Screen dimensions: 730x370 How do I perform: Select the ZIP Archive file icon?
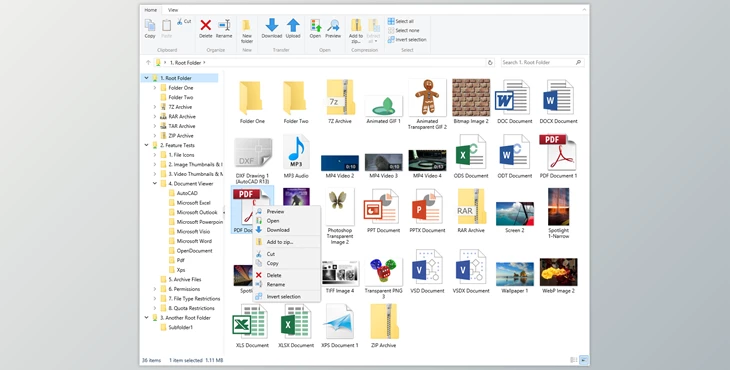click(x=384, y=322)
